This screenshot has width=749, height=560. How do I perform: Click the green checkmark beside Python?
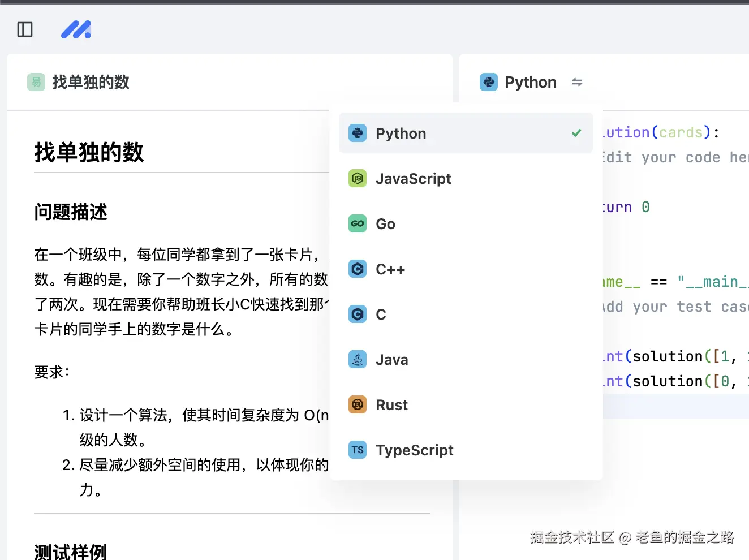click(x=576, y=133)
